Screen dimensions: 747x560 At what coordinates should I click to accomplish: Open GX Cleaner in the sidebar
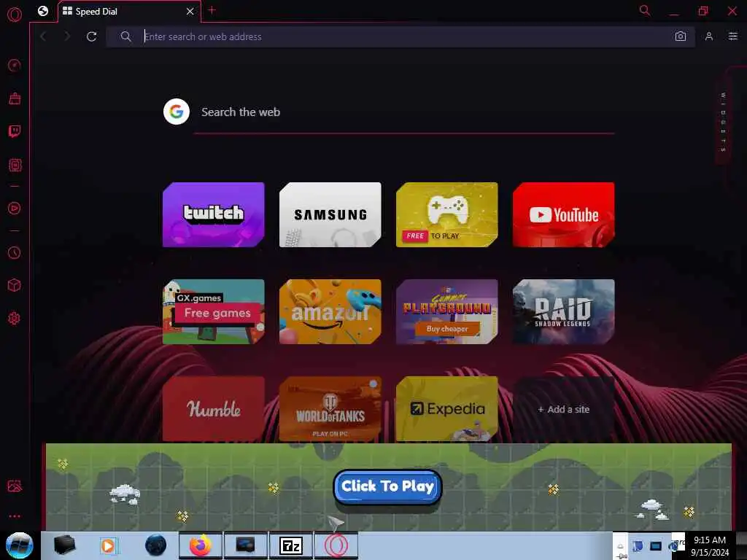(15, 98)
